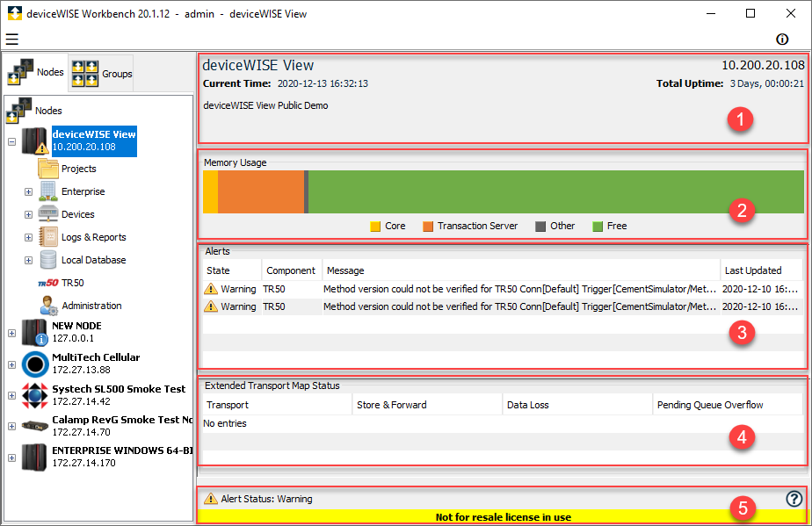The image size is (812, 526).
Task: Open the hamburger menu
Action: tap(12, 40)
